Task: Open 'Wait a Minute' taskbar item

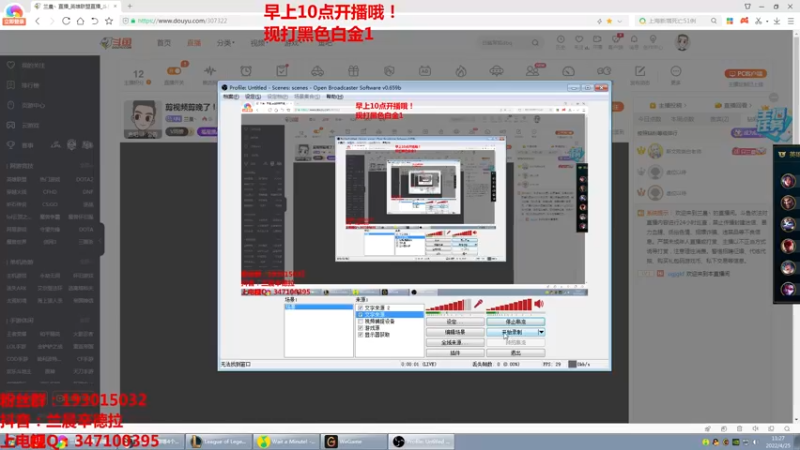Action: [286, 441]
